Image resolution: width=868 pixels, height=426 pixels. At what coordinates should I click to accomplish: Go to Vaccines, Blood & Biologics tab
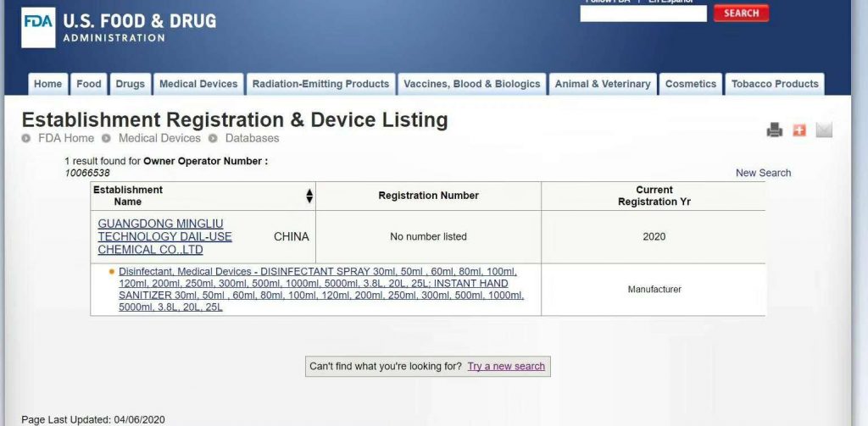(471, 84)
